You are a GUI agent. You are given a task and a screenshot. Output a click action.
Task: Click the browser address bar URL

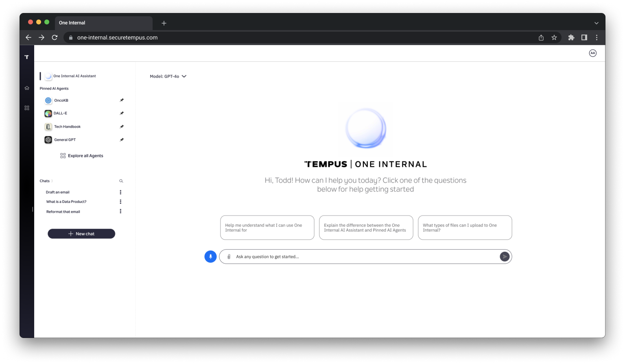click(117, 37)
